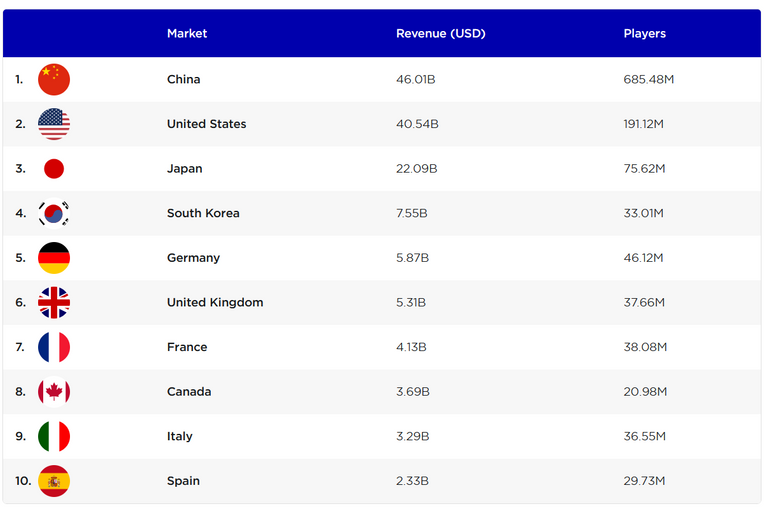Click Germany's 46.12M players value
This screenshot has width=768, height=516.
(643, 258)
